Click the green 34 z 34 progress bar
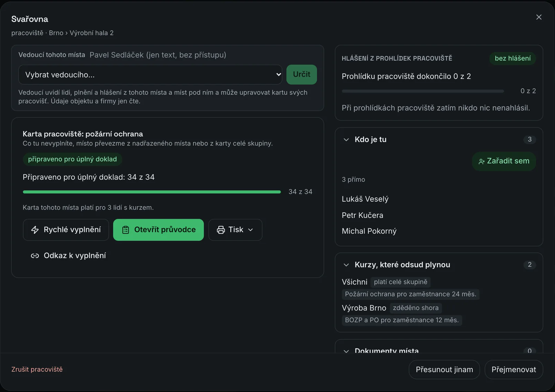The image size is (555, 392). pyautogui.click(x=152, y=192)
